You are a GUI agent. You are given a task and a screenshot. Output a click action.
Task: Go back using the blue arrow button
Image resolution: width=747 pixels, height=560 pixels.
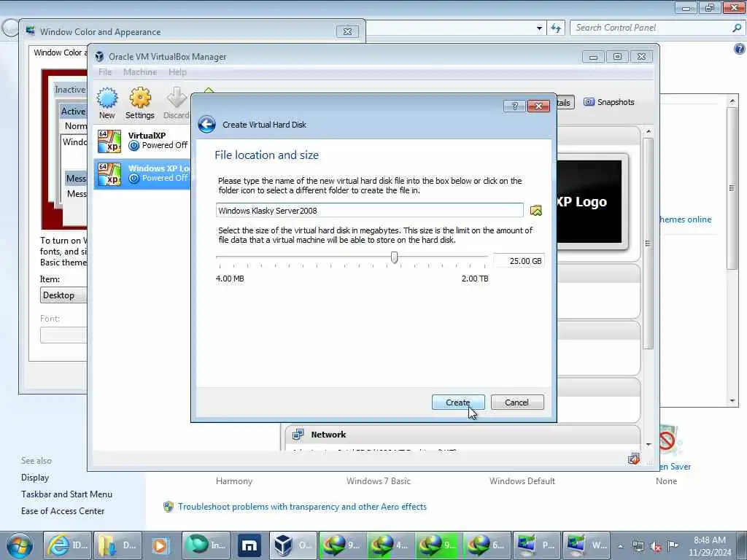(x=206, y=125)
